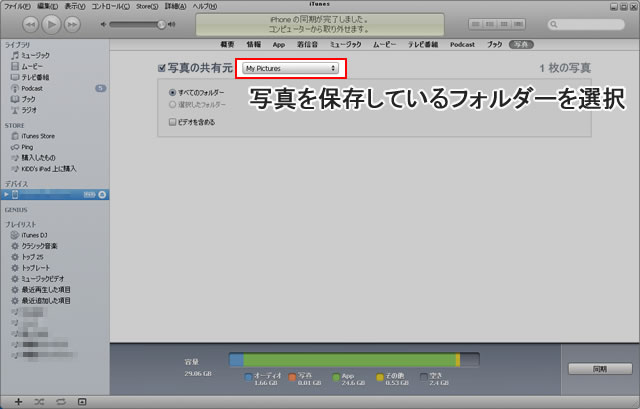Open the 編集 menu
Viewport: 640px width, 409px height.
pos(48,7)
